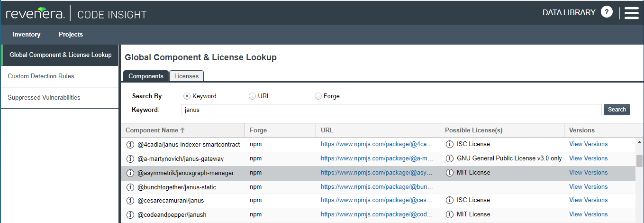Click View Versions for @4cadia/janus-indexer-smartcontract
This screenshot has width=644, height=223.
pos(588,144)
